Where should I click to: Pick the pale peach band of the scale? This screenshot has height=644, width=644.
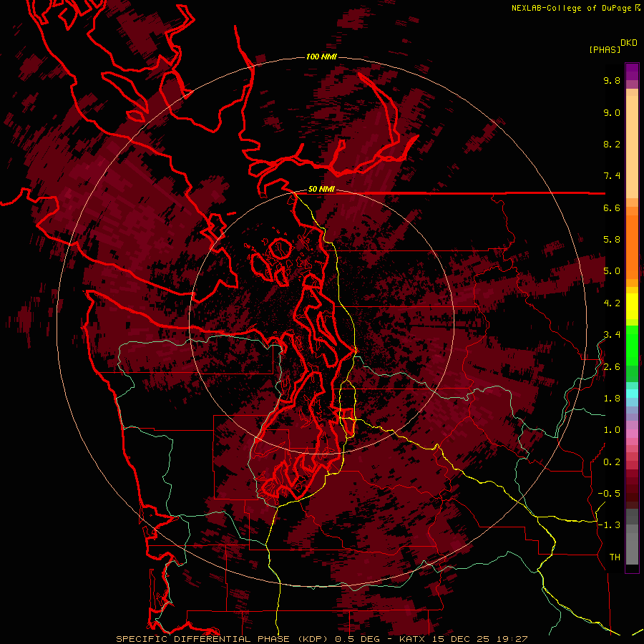(632, 148)
